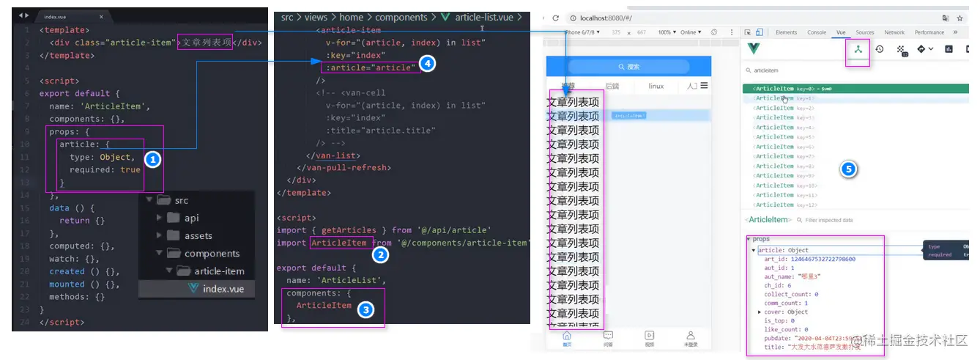Screen dimensions: 980x360
Task: Open the Vue routing icon dropdown
Action: (925, 49)
